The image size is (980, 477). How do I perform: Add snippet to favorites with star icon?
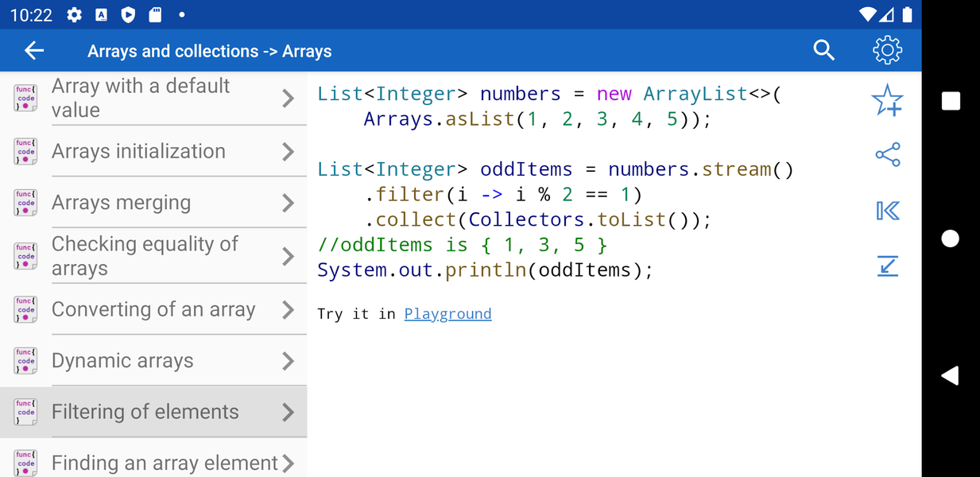point(887,101)
